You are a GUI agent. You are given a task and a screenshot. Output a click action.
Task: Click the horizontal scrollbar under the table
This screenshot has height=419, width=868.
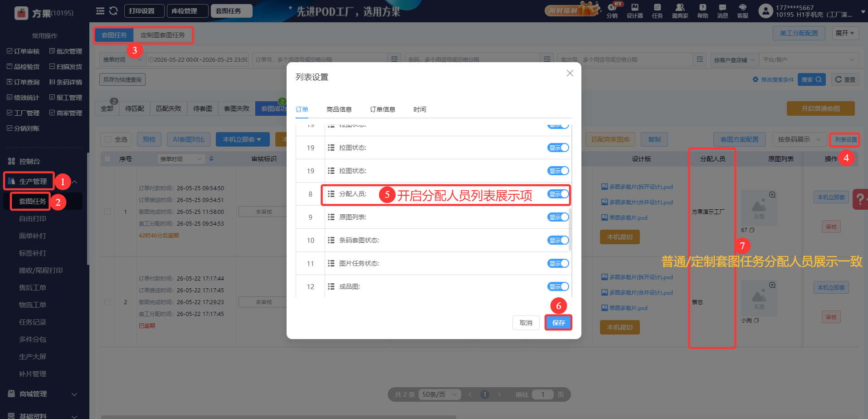coord(278,417)
